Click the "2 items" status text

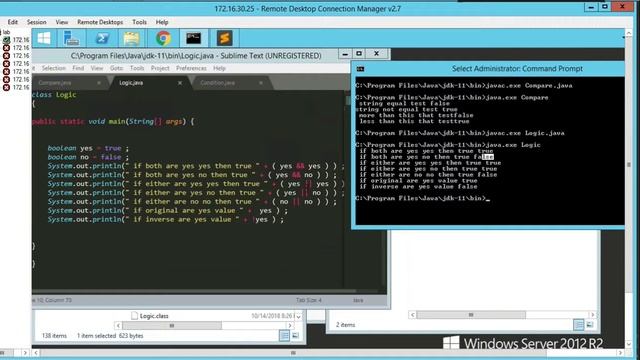coord(345,325)
